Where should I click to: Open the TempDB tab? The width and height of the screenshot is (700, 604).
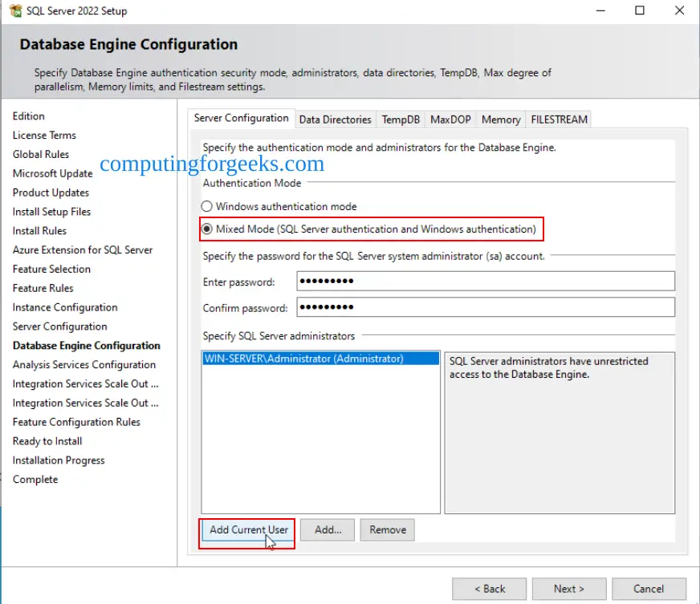click(401, 120)
